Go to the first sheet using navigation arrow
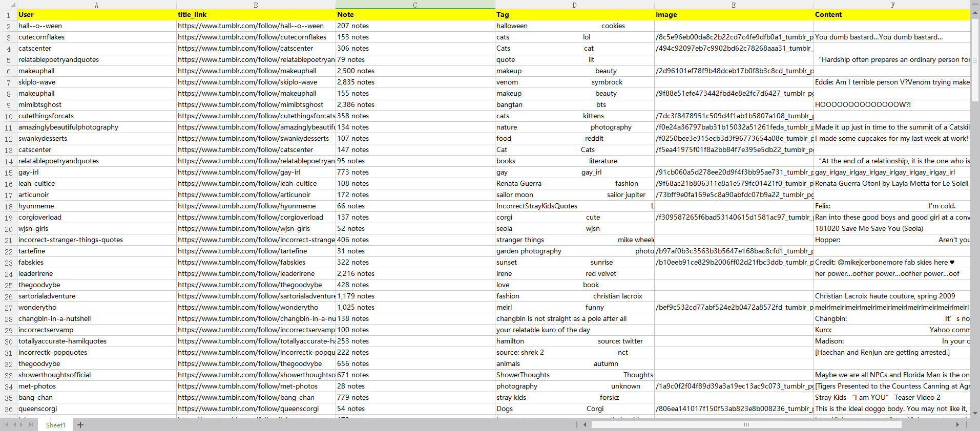The width and height of the screenshot is (980, 431). [6, 425]
